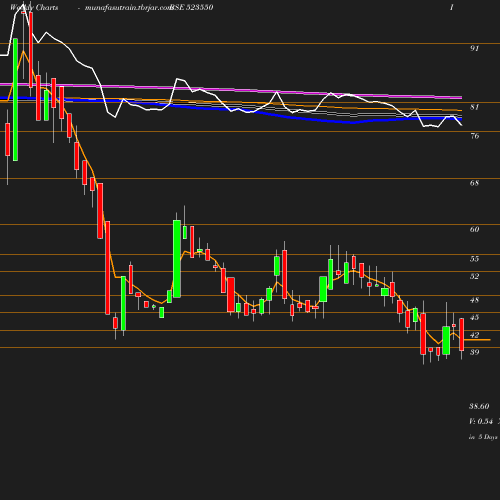
Task: Select the 45 price level label
Action: click(474, 317)
